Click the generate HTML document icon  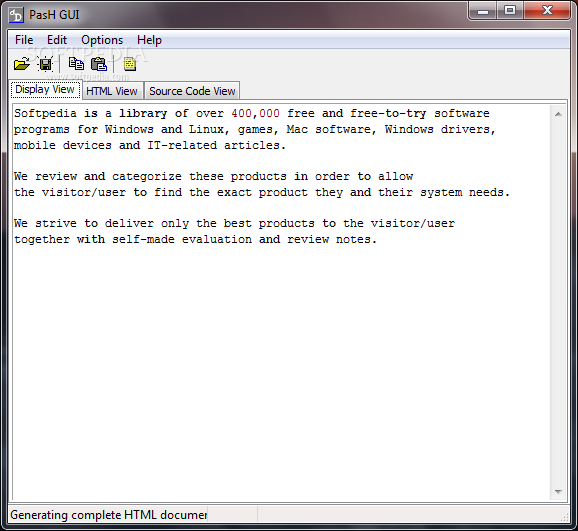click(130, 65)
